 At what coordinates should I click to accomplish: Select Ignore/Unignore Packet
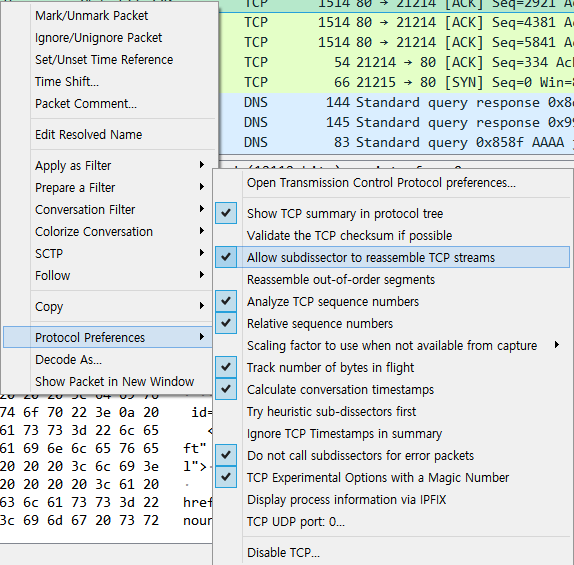click(x=110, y=38)
